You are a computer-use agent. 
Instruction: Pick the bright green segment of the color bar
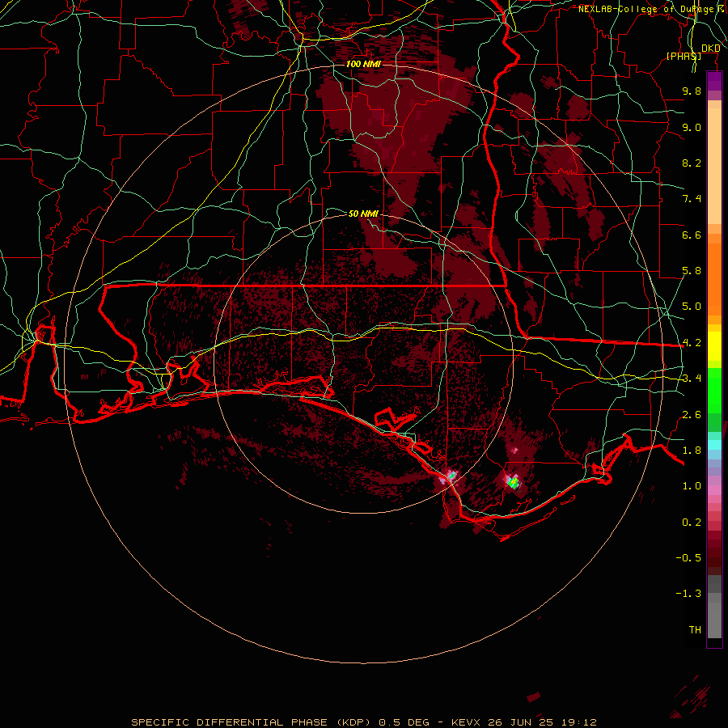[x=714, y=390]
